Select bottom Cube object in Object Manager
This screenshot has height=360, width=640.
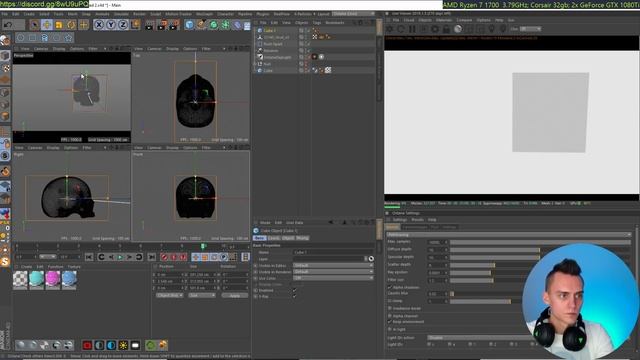pos(268,71)
